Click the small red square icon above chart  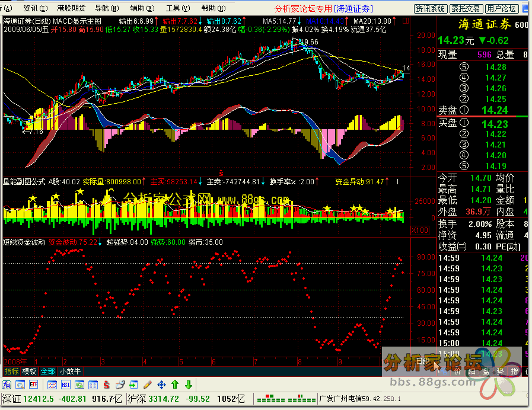click(x=406, y=21)
